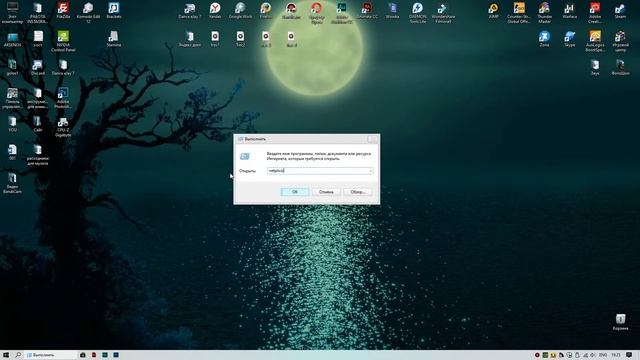
Task: Open the Run command history dropdown arrow
Action: pos(370,171)
